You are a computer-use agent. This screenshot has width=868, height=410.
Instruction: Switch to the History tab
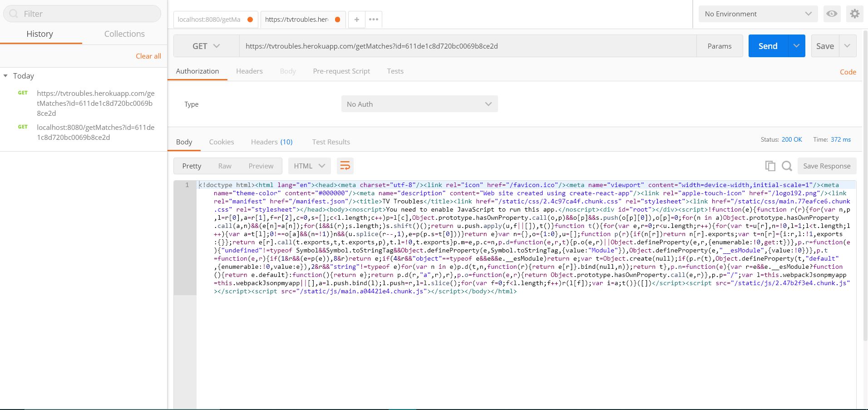click(39, 34)
